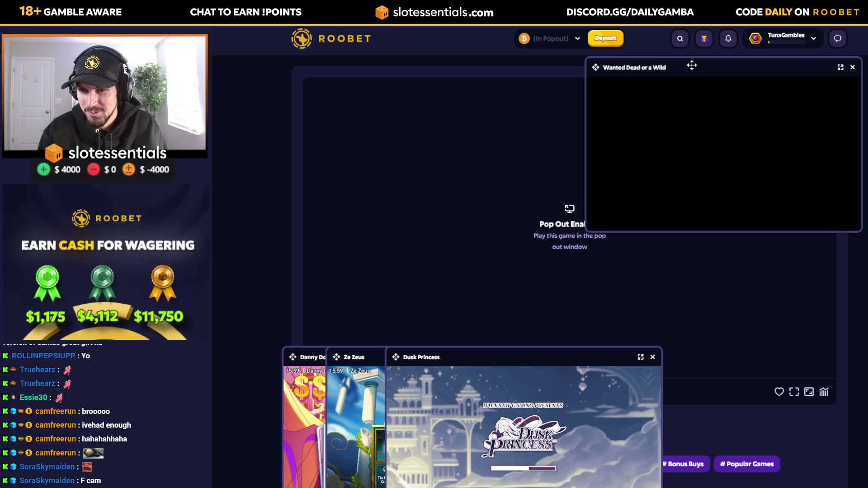Click the emote in SoraSkymaiden's message
This screenshot has width=868, height=488.
click(87, 467)
